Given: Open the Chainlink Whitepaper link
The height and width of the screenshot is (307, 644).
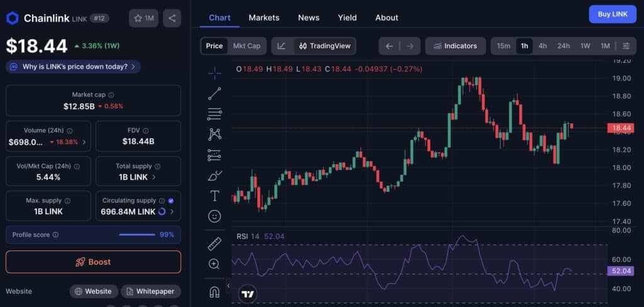Looking at the screenshot, I should pos(151,291).
